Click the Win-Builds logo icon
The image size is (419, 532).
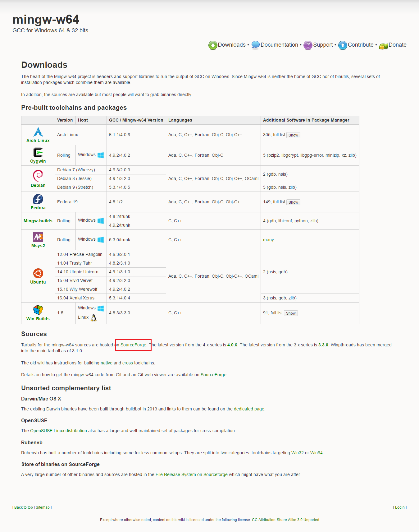point(38,310)
